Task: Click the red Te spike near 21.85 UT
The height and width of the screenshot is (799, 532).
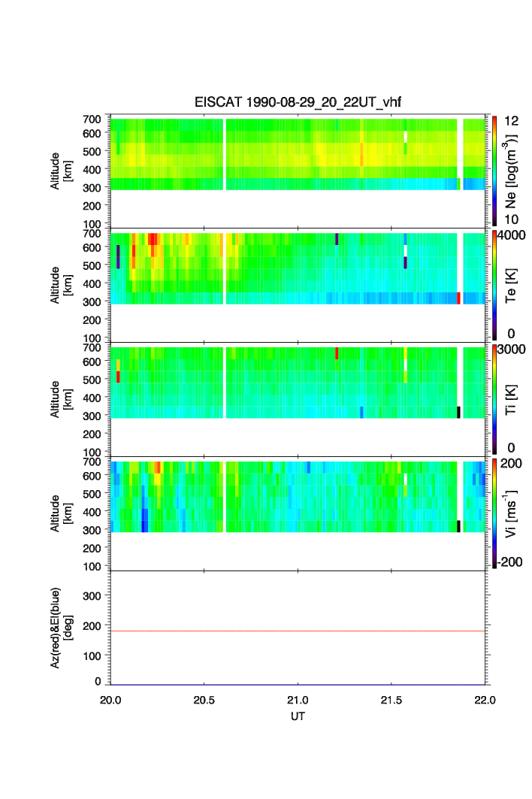Action: (x=458, y=298)
